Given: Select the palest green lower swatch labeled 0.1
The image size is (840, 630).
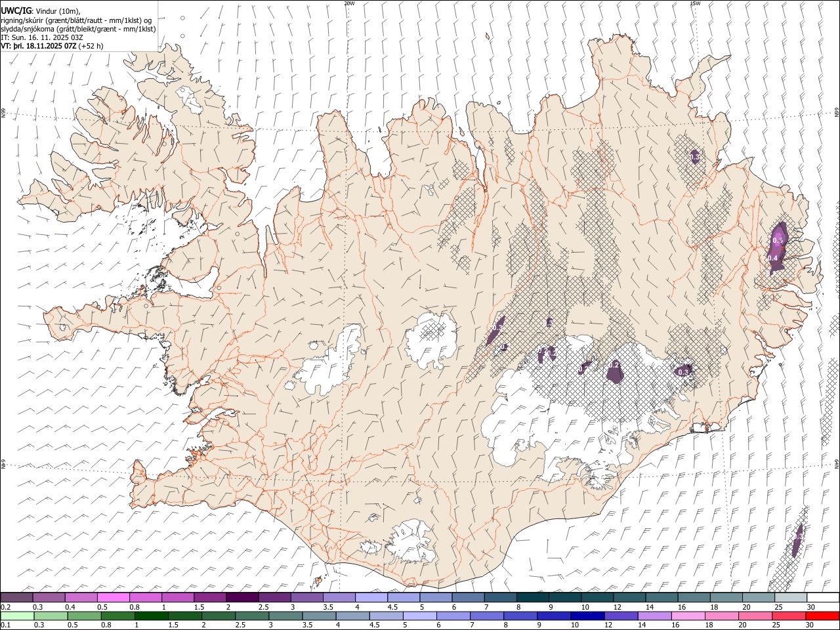Looking at the screenshot, I should [x=16, y=616].
